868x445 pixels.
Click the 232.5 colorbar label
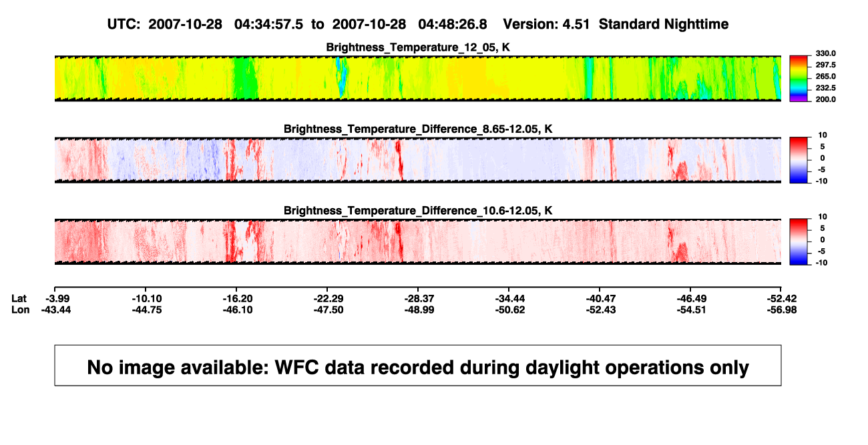pos(825,88)
